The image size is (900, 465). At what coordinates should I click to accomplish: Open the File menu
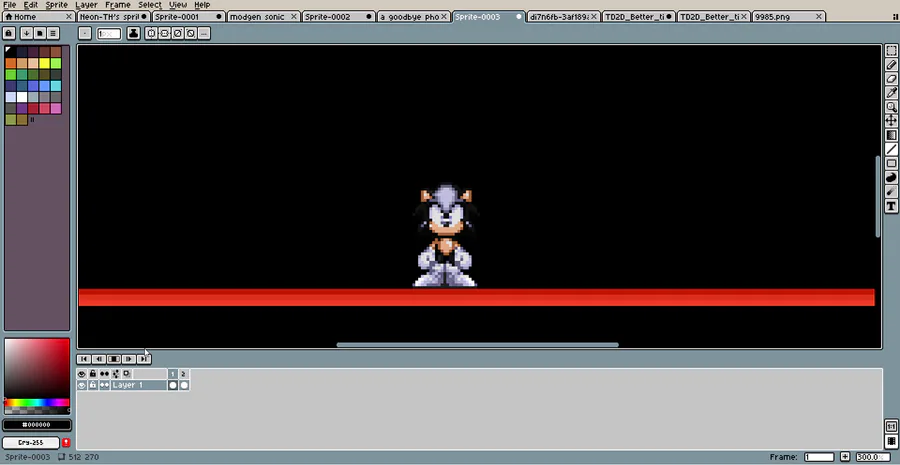(x=10, y=5)
